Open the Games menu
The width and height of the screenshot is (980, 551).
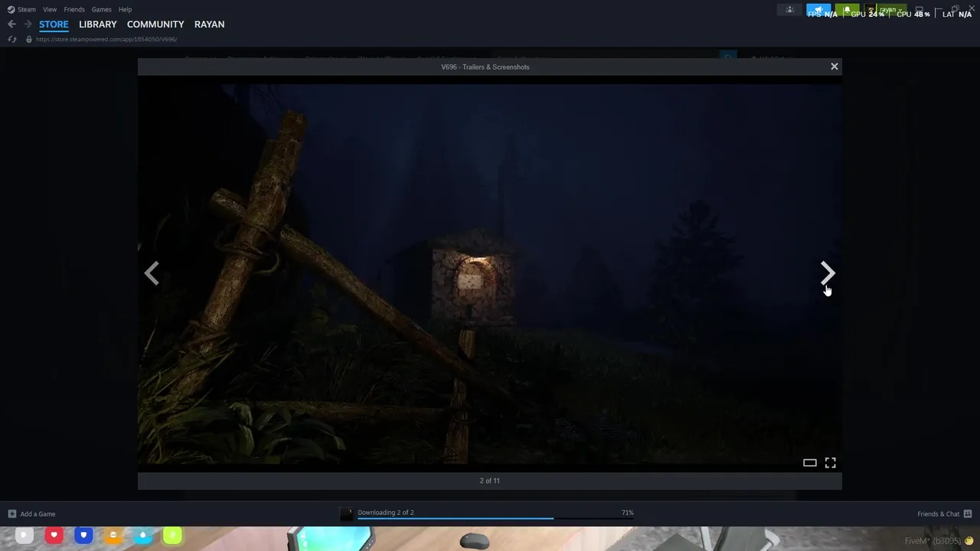102,9
